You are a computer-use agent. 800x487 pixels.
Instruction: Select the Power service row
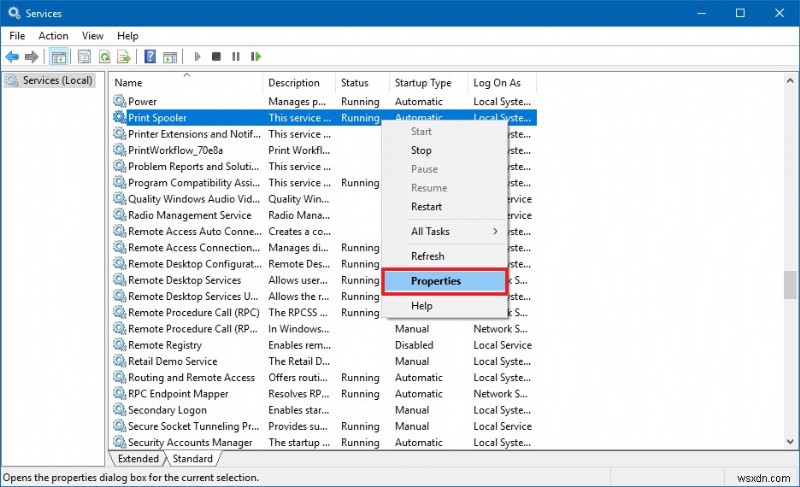point(324,101)
